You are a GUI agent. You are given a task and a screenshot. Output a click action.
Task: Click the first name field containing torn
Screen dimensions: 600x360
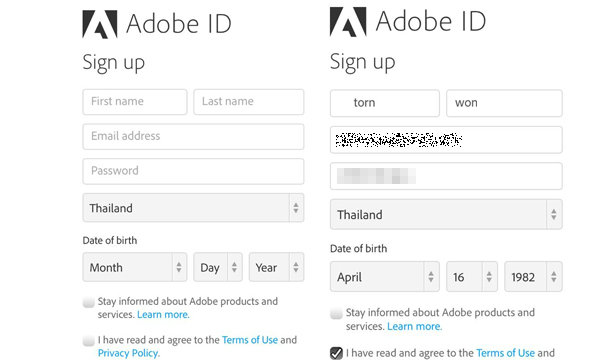click(x=385, y=103)
